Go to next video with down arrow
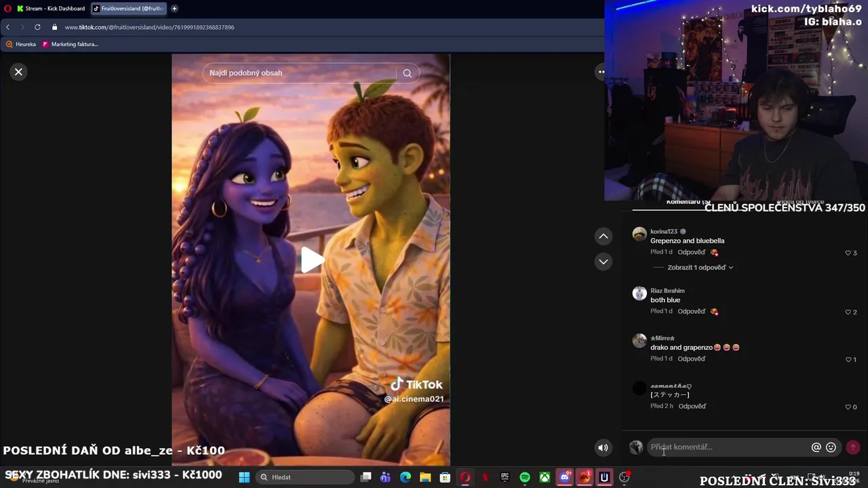The height and width of the screenshot is (488, 868). (x=603, y=262)
